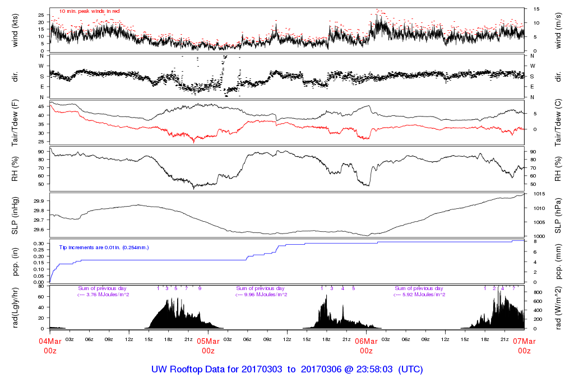This screenshot has height=392, width=574.
Task: Click the 'wind (m/s)' right axis label
Action: point(558,30)
